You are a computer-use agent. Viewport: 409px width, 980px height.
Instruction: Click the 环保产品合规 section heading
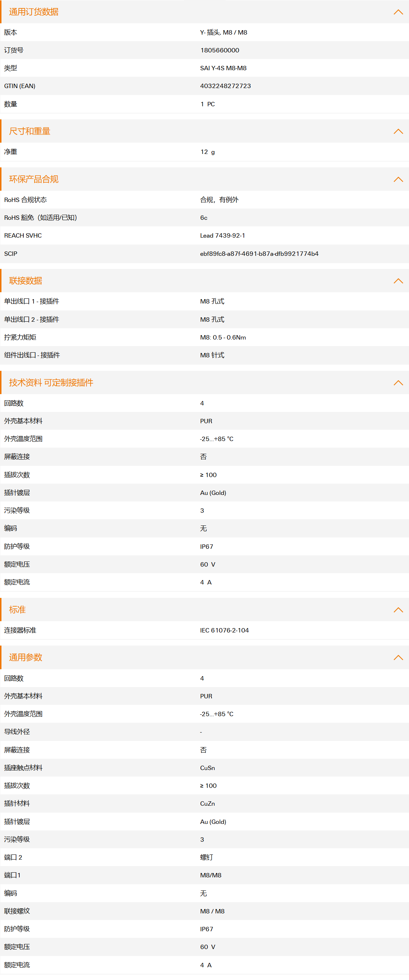33,179
